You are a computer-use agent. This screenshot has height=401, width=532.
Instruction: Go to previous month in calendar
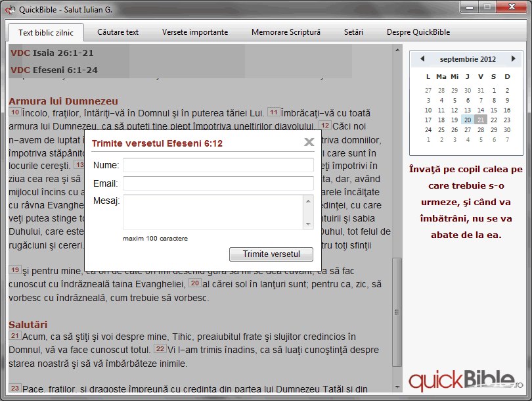(x=422, y=59)
